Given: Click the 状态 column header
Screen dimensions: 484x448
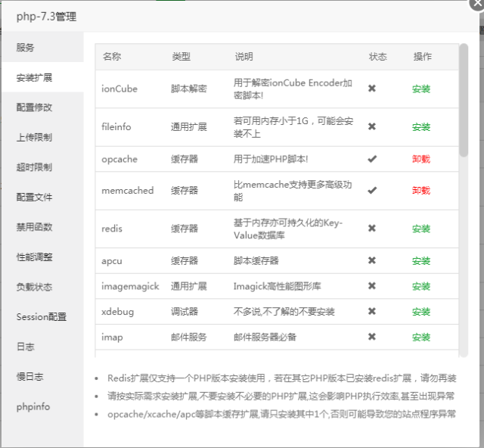Looking at the screenshot, I should [378, 57].
